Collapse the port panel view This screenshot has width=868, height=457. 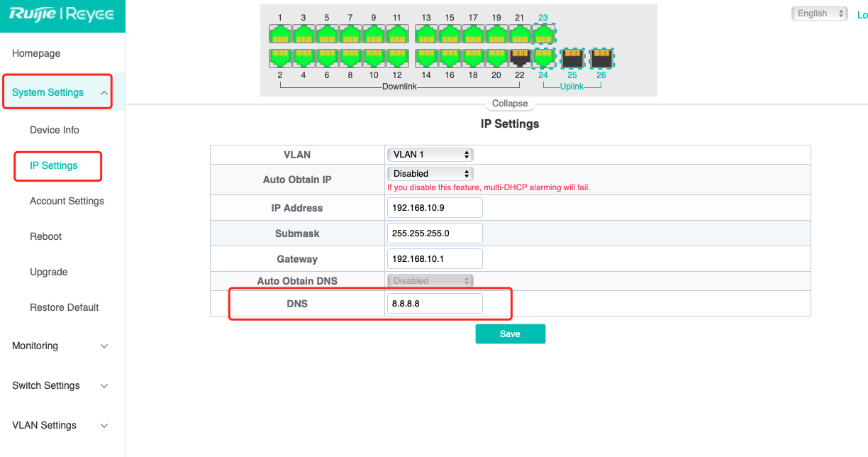click(x=510, y=104)
